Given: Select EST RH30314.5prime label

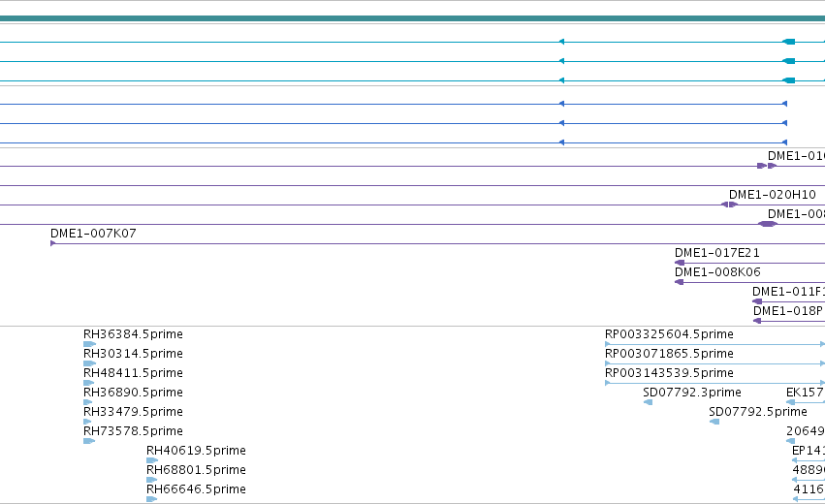Looking at the screenshot, I should [133, 354].
